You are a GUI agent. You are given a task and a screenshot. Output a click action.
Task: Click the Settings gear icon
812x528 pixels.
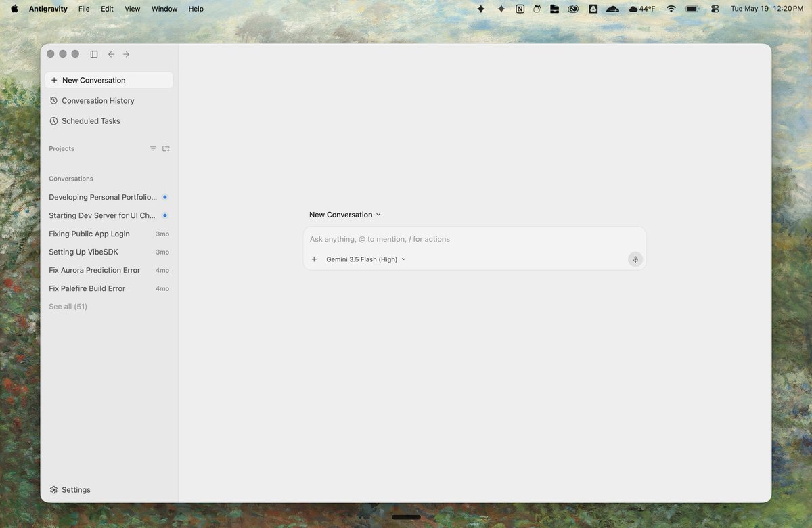tap(53, 490)
